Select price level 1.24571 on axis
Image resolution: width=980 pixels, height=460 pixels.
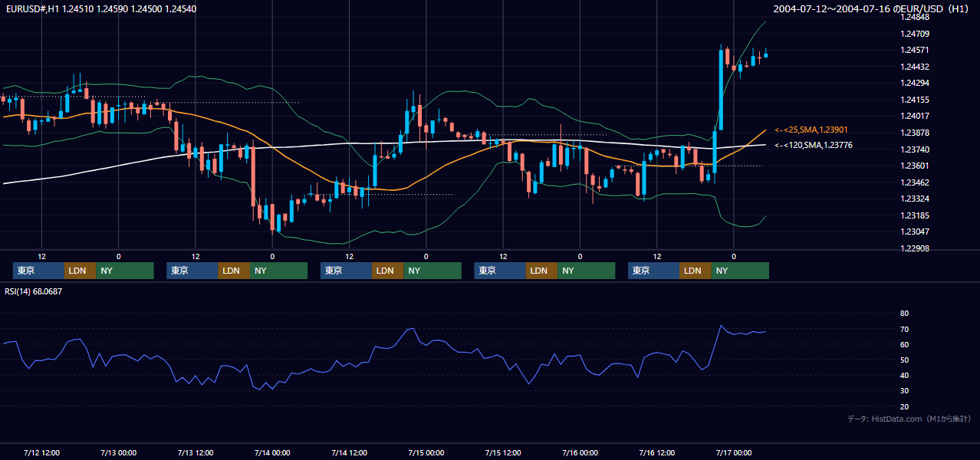(914, 50)
